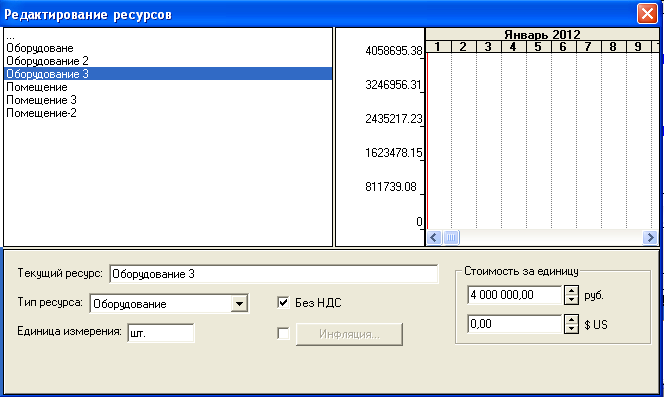The height and width of the screenshot is (397, 664).
Task: Click the timeline horizontal scrollbar thumb
Action: [451, 237]
